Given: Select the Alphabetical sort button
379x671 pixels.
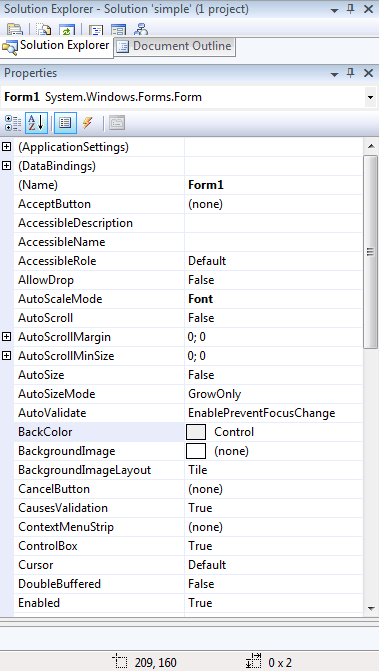Looking at the screenshot, I should pyautogui.click(x=36, y=123).
